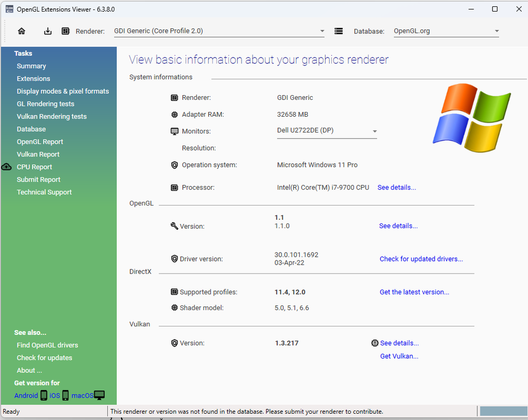
Task: Click Microsoft Windows 11 Pro text
Action: (x=317, y=165)
